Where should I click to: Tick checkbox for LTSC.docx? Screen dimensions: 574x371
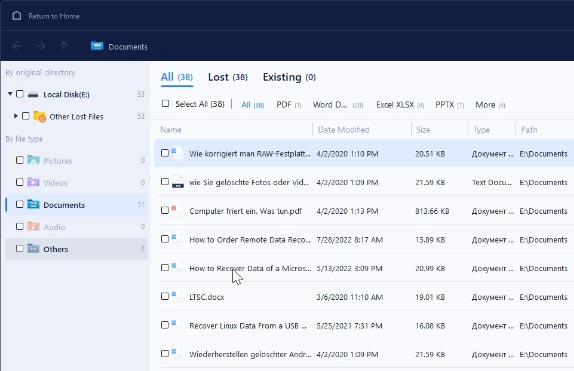click(165, 296)
